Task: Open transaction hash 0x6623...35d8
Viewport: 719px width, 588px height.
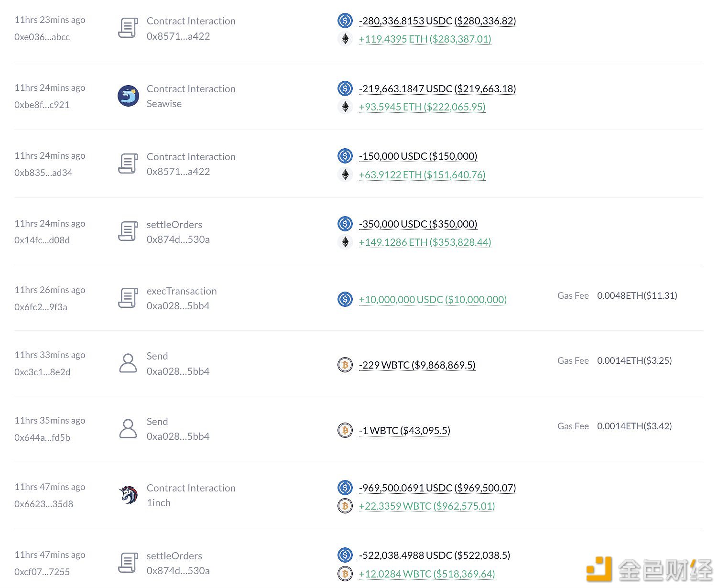Action: click(44, 504)
